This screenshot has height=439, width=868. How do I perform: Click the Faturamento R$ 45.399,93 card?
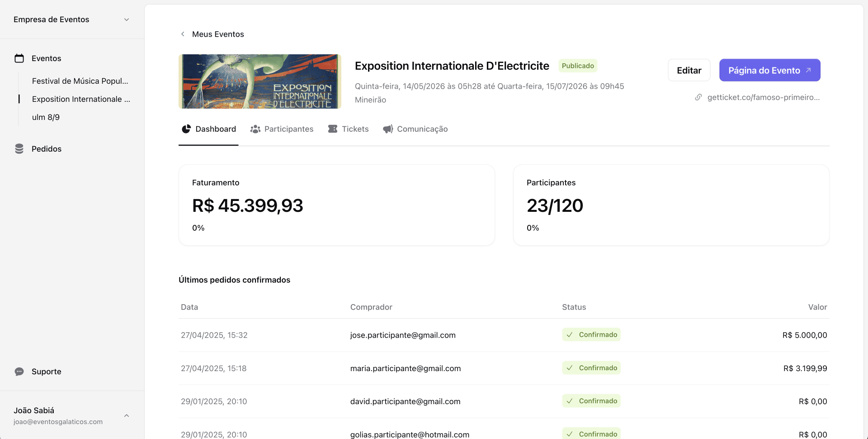coord(337,205)
